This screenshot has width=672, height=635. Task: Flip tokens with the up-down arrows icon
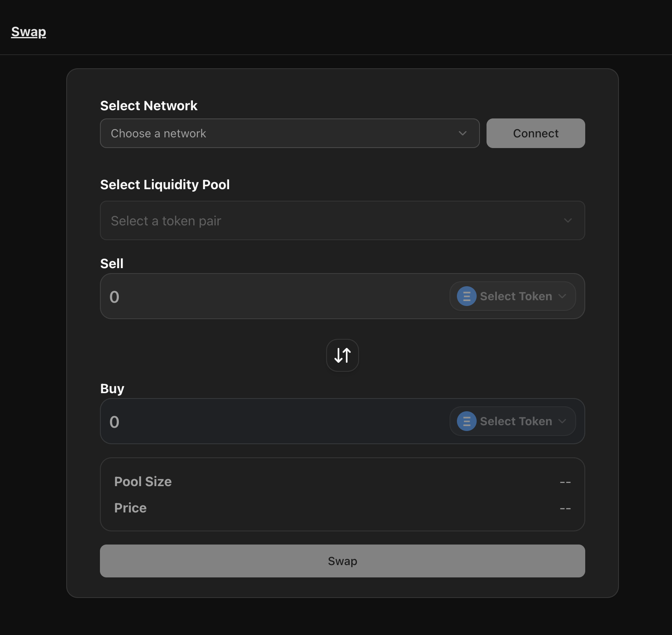(342, 355)
